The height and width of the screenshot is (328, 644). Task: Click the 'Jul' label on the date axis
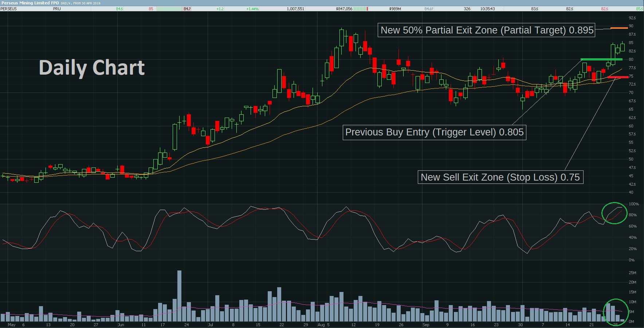tap(211, 325)
